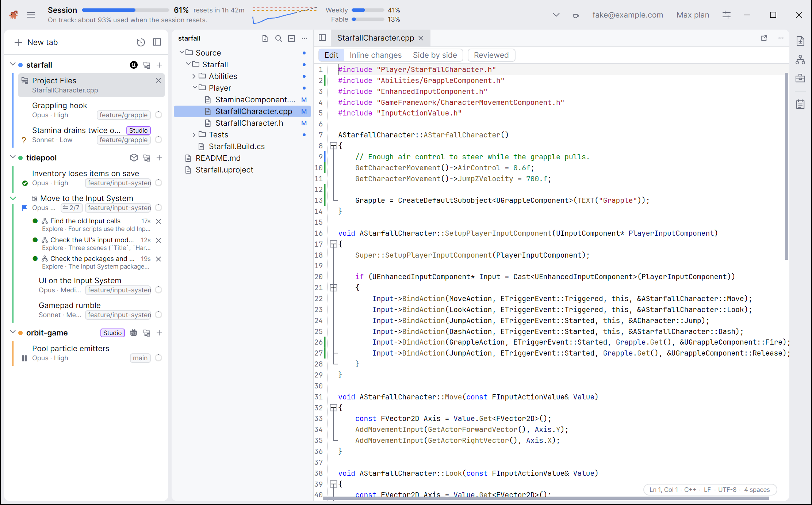This screenshot has width=812, height=505.
Task: Open the starfall explorer more options menu
Action: point(304,38)
